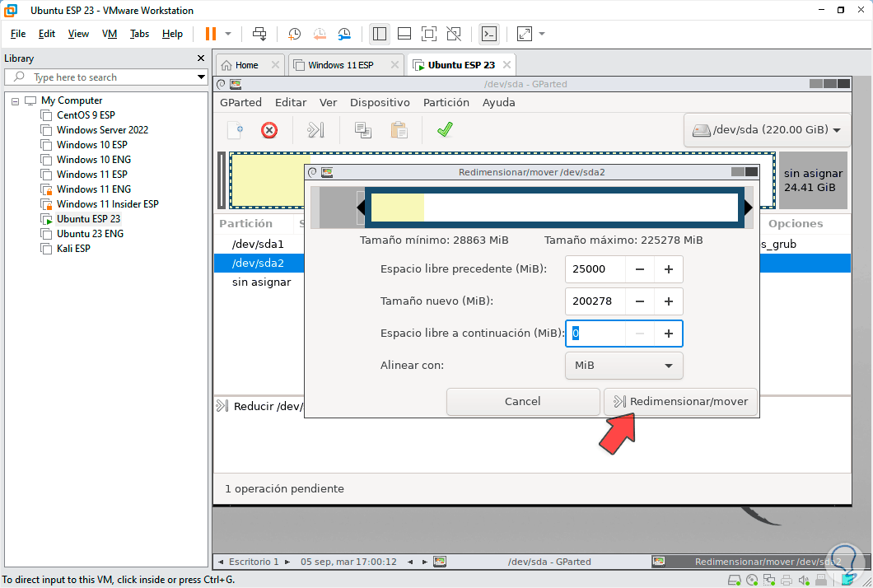This screenshot has width=873, height=588.
Task: Select the /dev/sda1 partition row
Action: click(x=259, y=245)
